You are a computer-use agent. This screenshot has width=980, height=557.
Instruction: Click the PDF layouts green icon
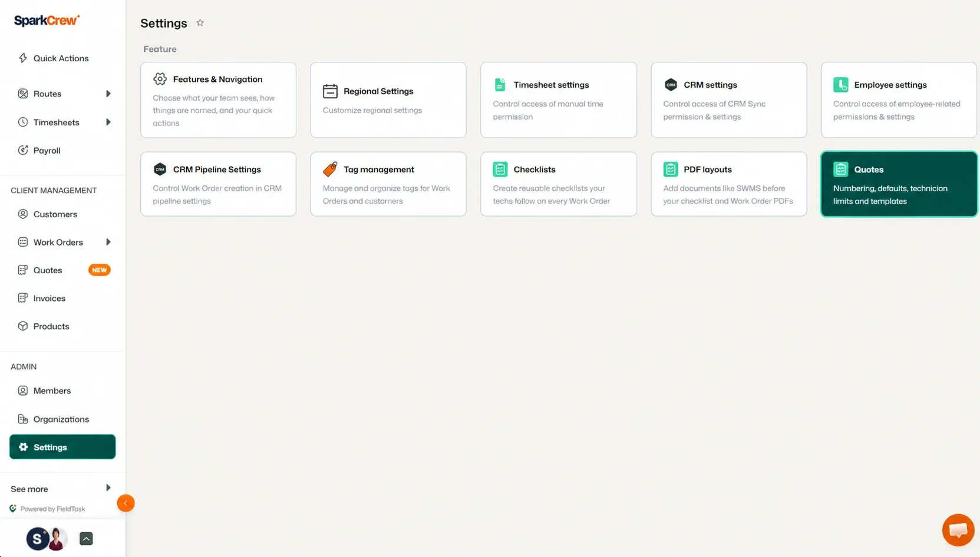click(670, 169)
